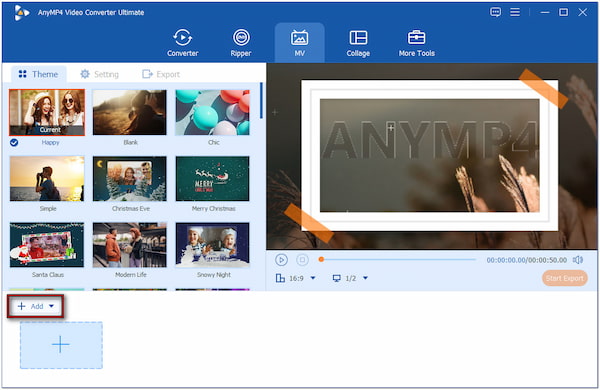Viewport: 600px width, 390px height.
Task: Select the Modern Life theme
Action: tap(130, 245)
